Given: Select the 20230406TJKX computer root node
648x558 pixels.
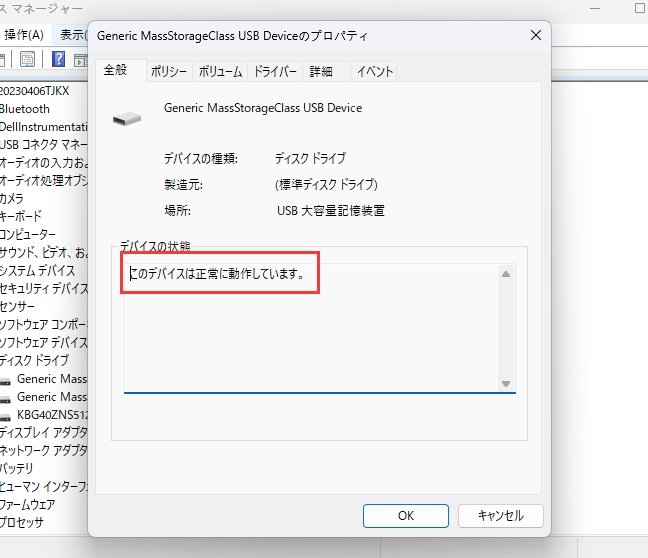Looking at the screenshot, I should tap(35, 91).
